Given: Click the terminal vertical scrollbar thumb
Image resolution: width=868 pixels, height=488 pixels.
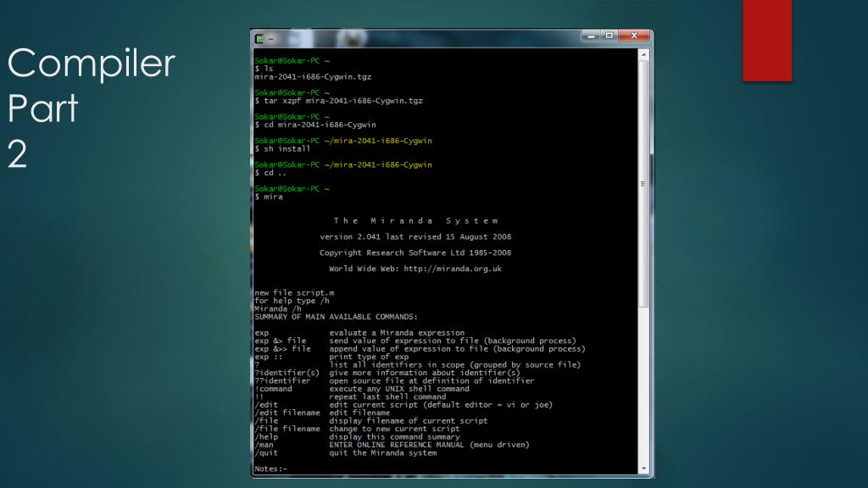Looking at the screenshot, I should pos(643,184).
